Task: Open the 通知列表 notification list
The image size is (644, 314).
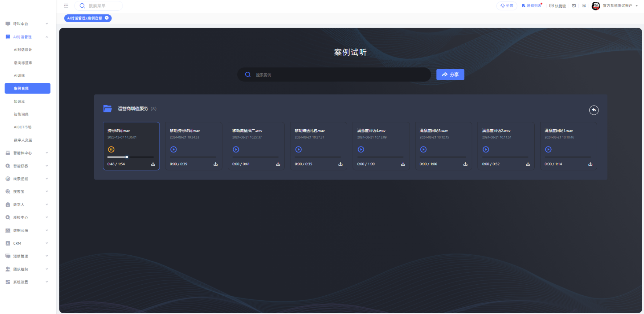Action: (531, 6)
